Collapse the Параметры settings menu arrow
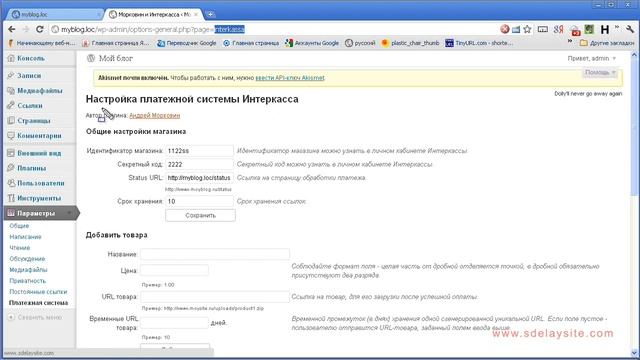 [69, 213]
